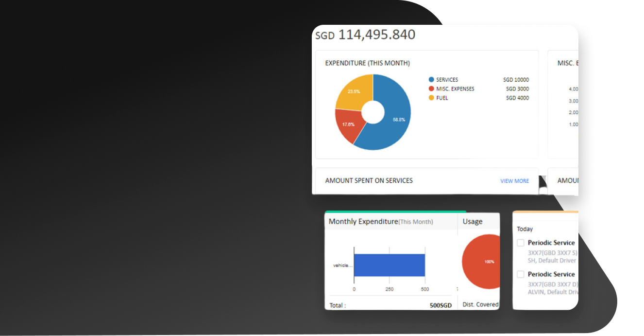Click the blue Services legend dot
This screenshot has width=644, height=336.
pos(431,80)
